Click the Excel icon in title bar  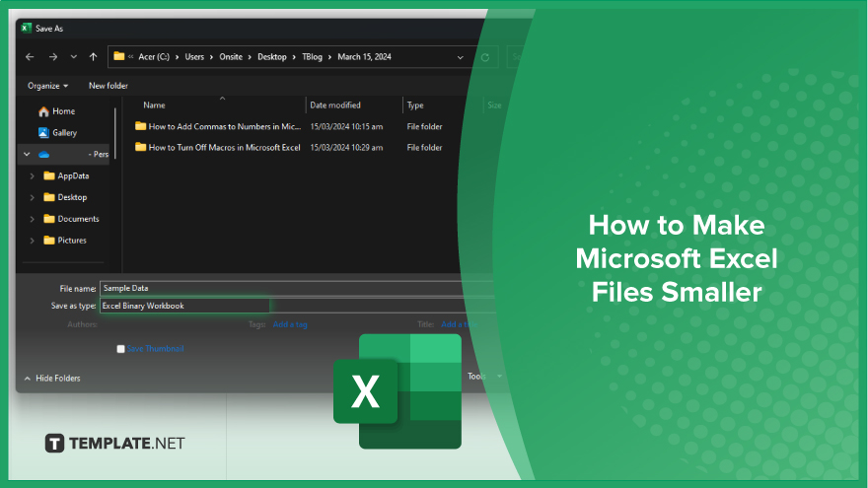tap(26, 29)
